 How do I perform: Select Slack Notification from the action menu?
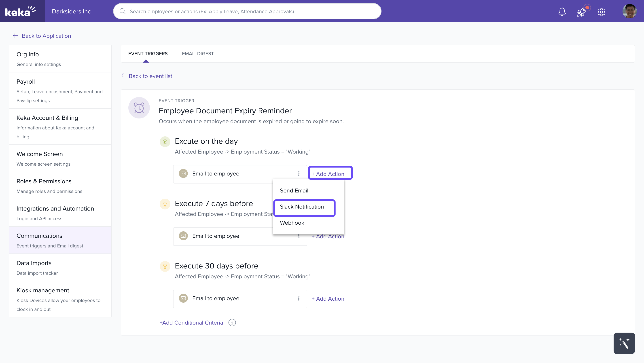pos(302,207)
